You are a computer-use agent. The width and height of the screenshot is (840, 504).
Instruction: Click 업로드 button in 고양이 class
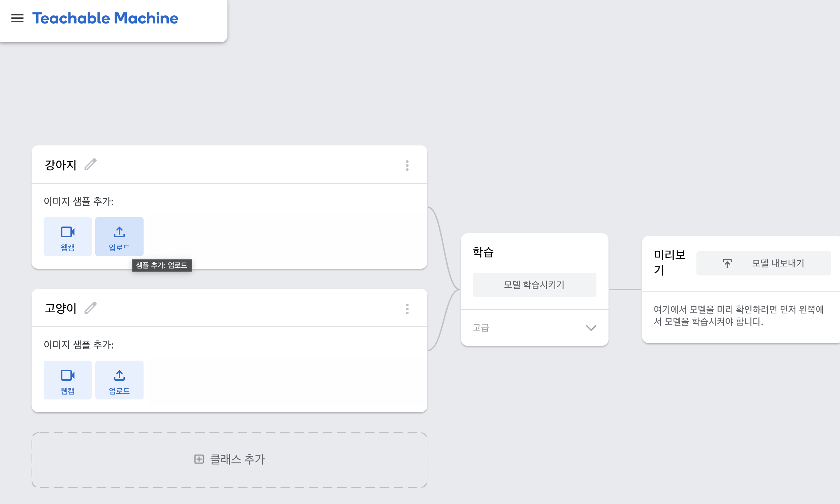[119, 380]
